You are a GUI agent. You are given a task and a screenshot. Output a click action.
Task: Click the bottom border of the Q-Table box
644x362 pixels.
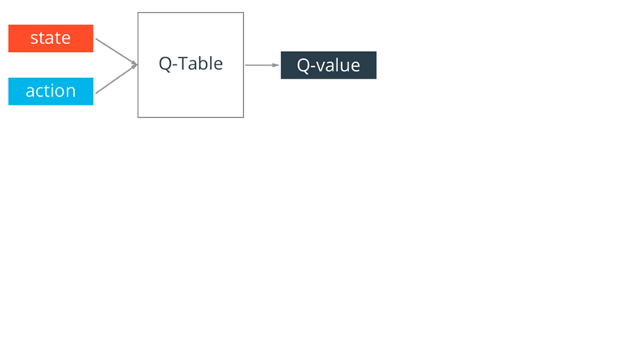tap(190, 117)
